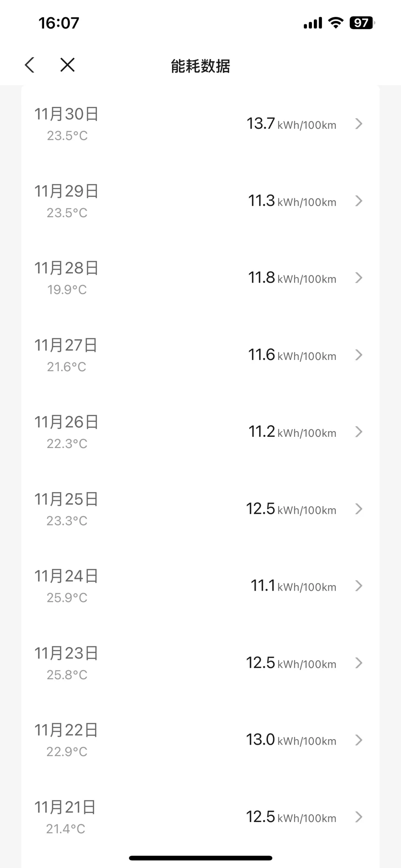
Task: Open chevron for 11月22日 row
Action: (359, 740)
